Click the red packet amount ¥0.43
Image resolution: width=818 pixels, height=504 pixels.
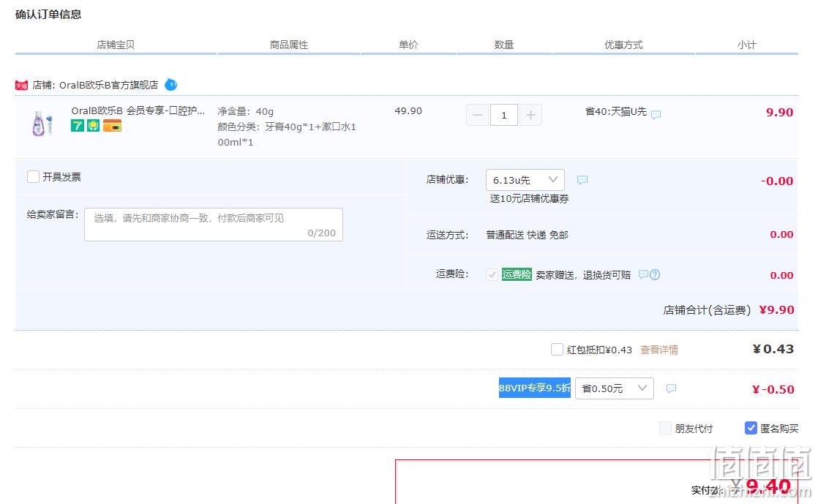(773, 349)
